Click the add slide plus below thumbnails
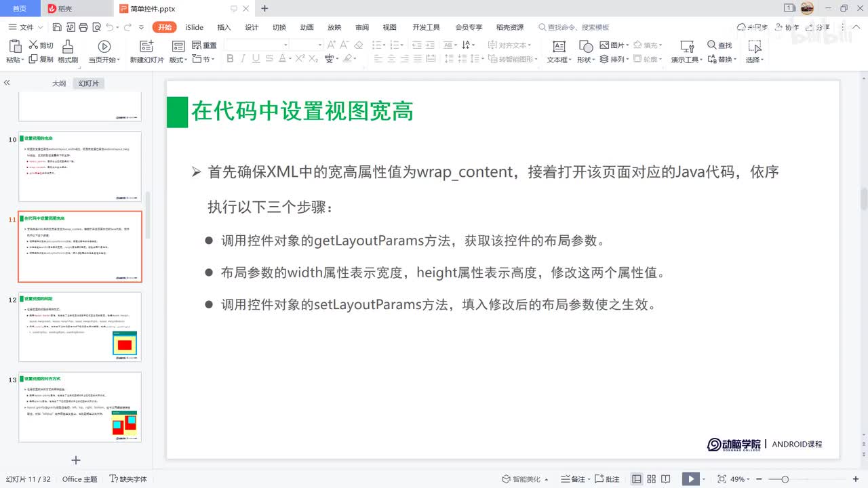Viewport: 868px width, 488px height. pos(76,460)
